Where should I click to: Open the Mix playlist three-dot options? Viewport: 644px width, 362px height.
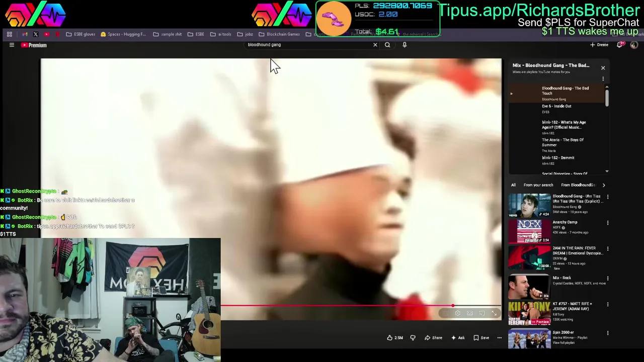[x=603, y=79]
